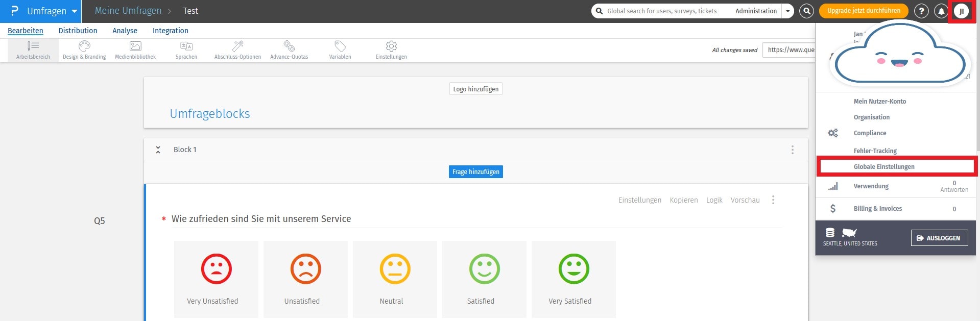980x321 pixels.
Task: Open the Design & Branding tool
Action: pyautogui.click(x=84, y=50)
